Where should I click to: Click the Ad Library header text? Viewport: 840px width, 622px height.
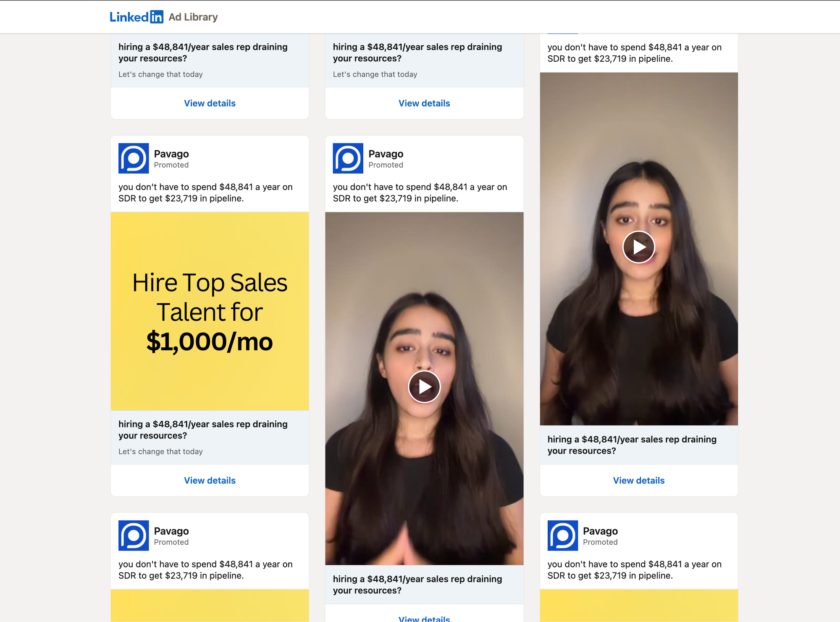point(193,17)
